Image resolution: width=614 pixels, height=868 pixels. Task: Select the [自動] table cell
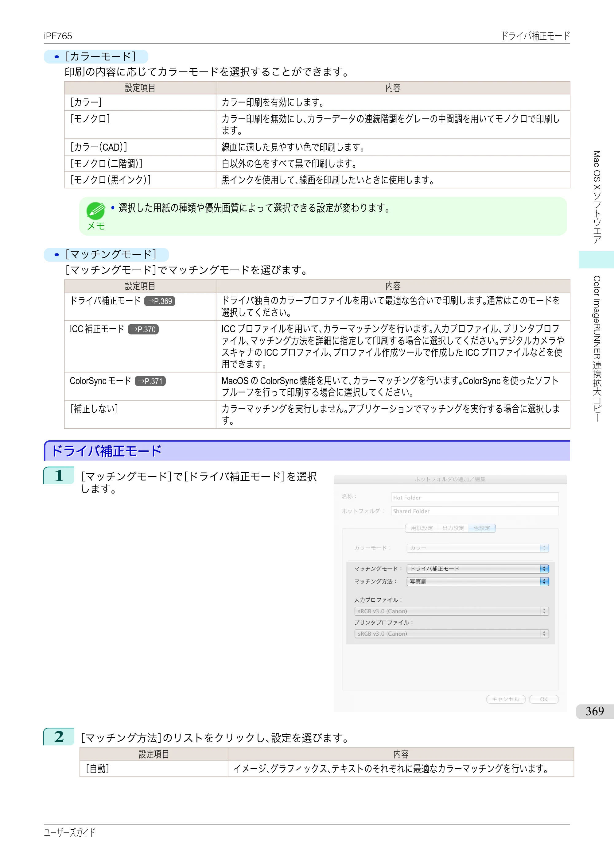153,769
